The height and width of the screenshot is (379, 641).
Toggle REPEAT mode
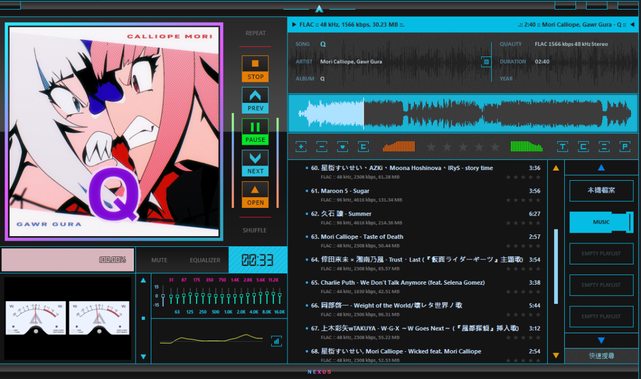pos(256,33)
